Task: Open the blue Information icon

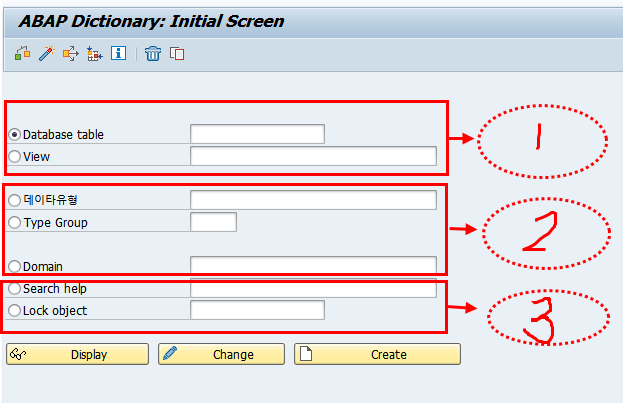Action: 118,53
